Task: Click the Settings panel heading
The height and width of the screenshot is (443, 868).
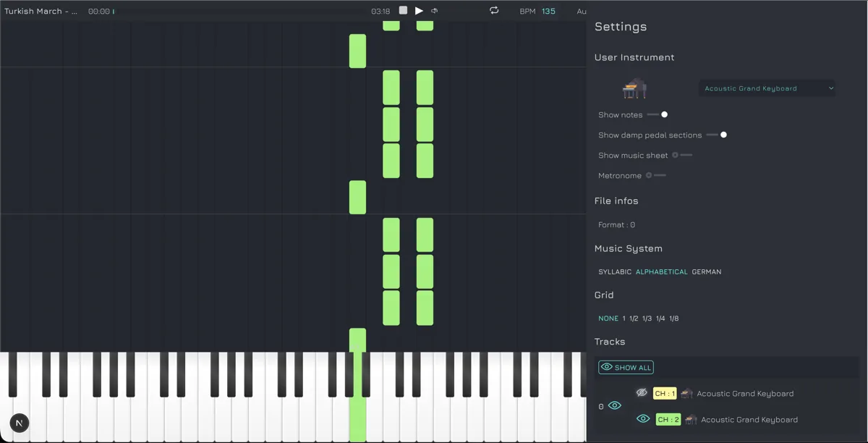Action: pos(621,27)
